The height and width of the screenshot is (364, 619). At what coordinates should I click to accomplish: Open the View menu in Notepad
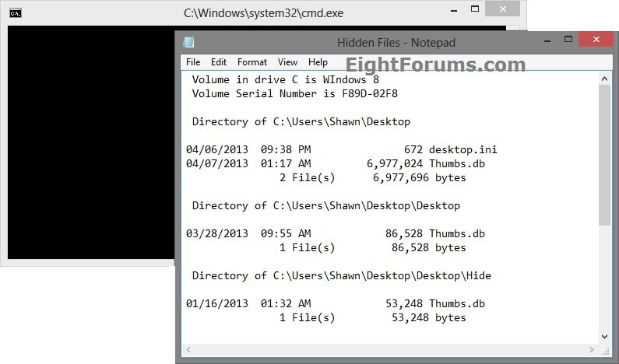pyautogui.click(x=287, y=62)
